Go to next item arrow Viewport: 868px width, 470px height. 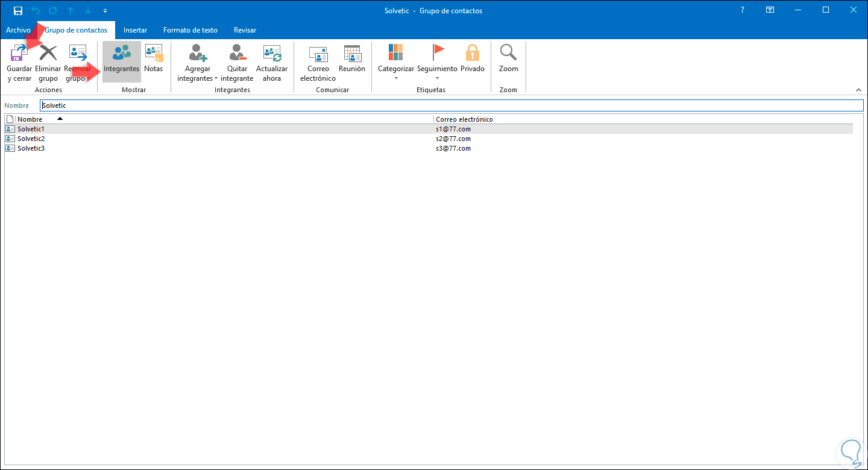tap(88, 11)
